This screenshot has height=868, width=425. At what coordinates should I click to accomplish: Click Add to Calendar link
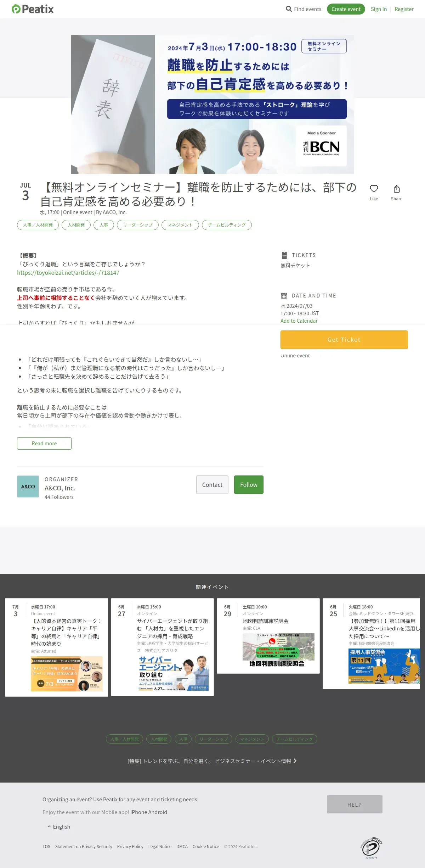pos(299,321)
